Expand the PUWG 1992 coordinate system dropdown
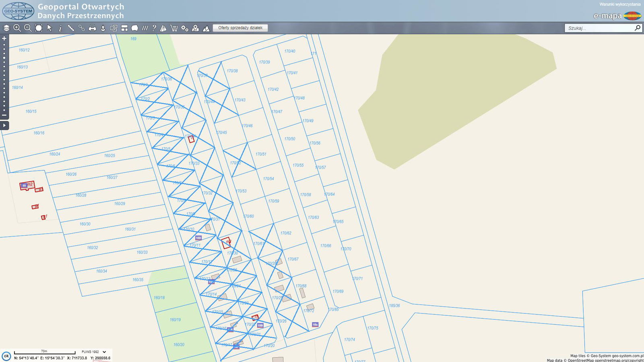This screenshot has width=644, height=362. [104, 352]
